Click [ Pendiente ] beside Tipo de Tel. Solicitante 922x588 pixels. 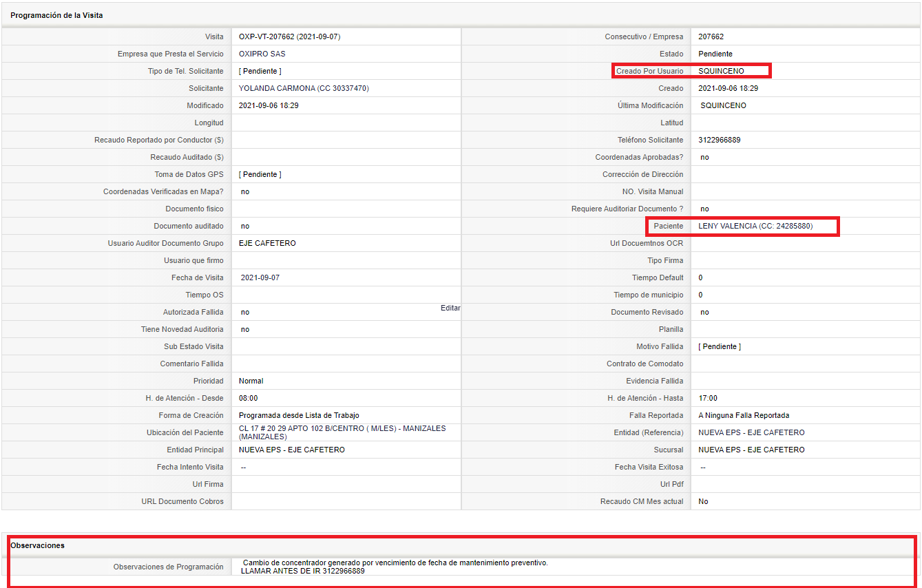pos(260,71)
